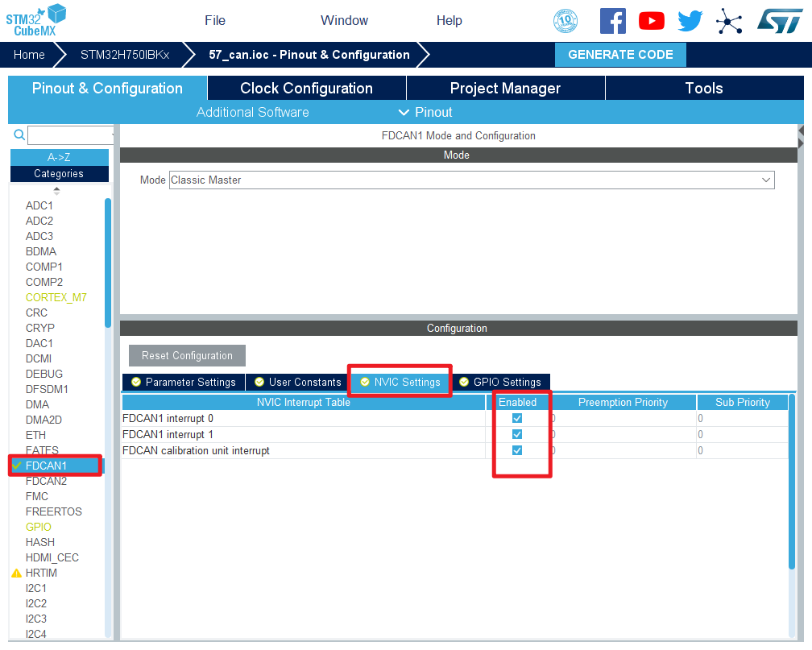This screenshot has height=650, width=812.
Task: Click the ST community network icon
Action: (x=729, y=21)
